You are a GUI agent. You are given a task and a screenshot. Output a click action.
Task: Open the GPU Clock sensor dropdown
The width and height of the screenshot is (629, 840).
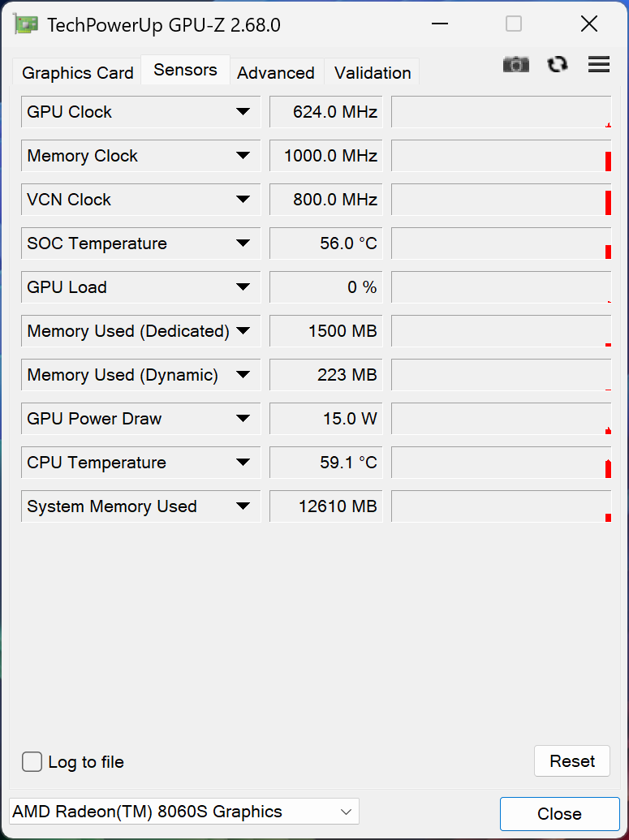point(243,112)
